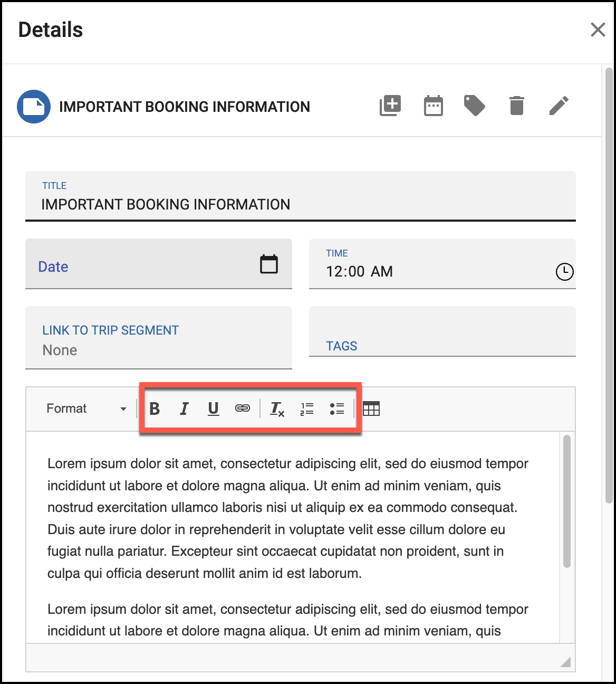Click the blue note icon beside the heading
The image size is (616, 684).
point(34,107)
